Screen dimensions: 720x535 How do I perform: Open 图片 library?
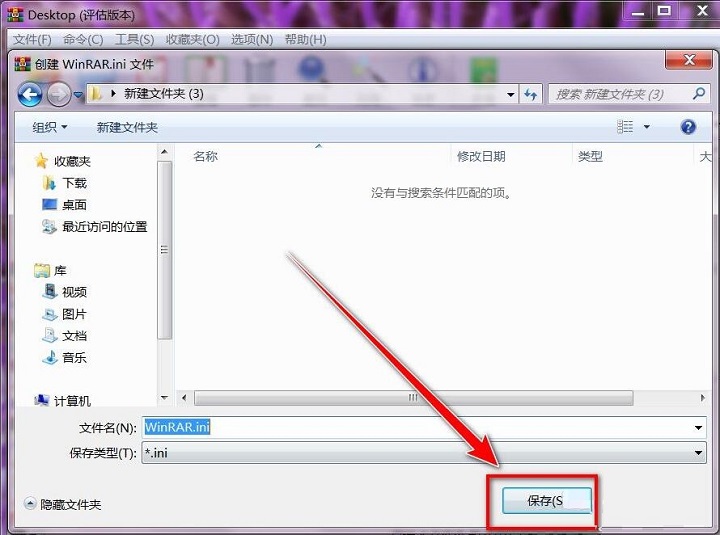point(74,314)
